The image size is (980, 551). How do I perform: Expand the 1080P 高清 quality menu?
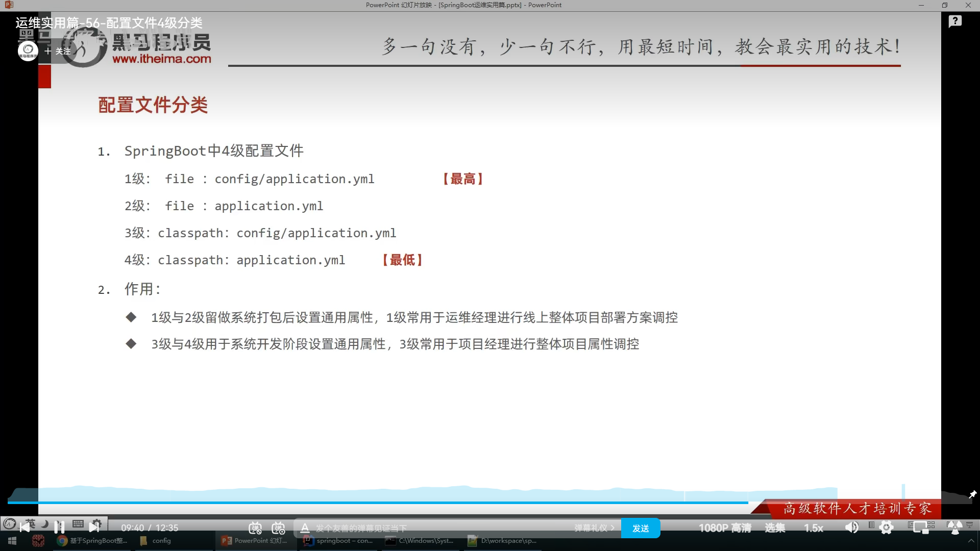(x=725, y=528)
